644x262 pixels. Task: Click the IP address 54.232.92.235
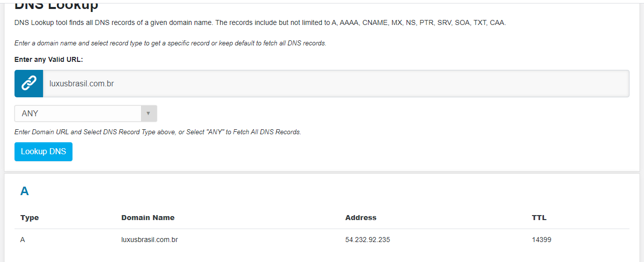(367, 240)
